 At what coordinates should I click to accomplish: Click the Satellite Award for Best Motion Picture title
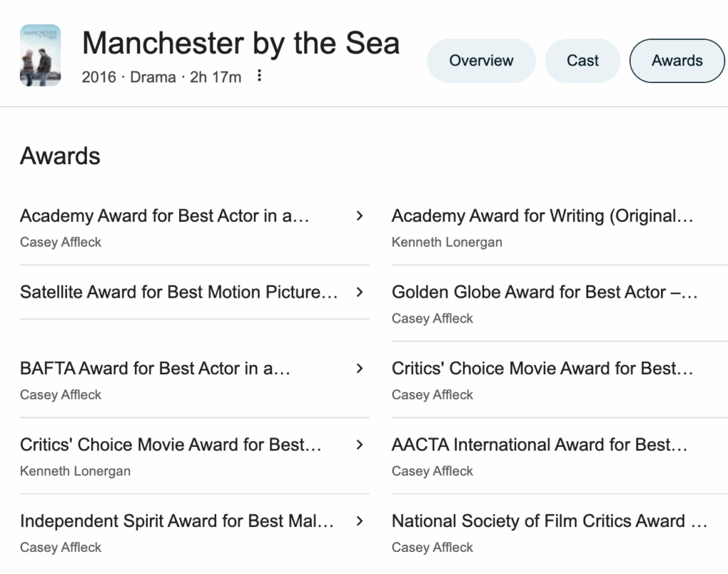[x=178, y=292]
